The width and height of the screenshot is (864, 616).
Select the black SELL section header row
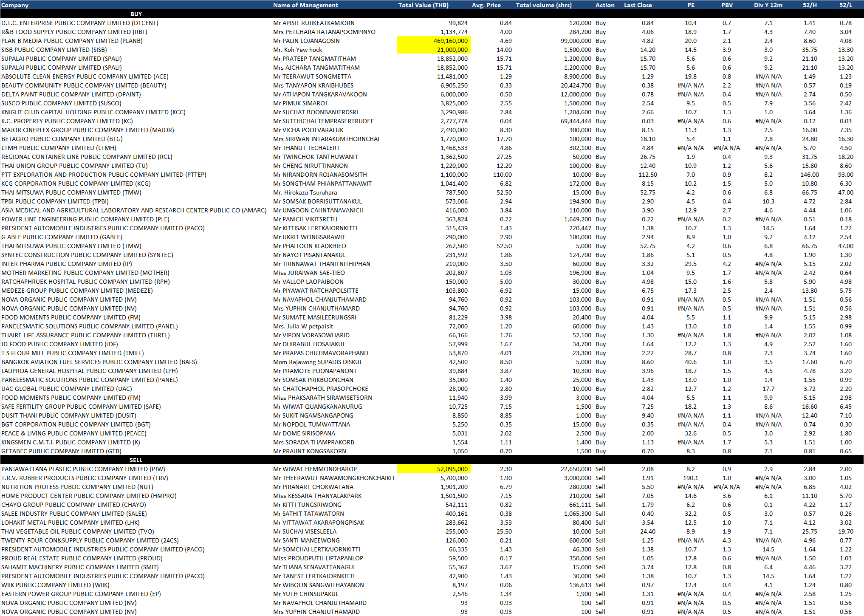(x=136, y=460)
